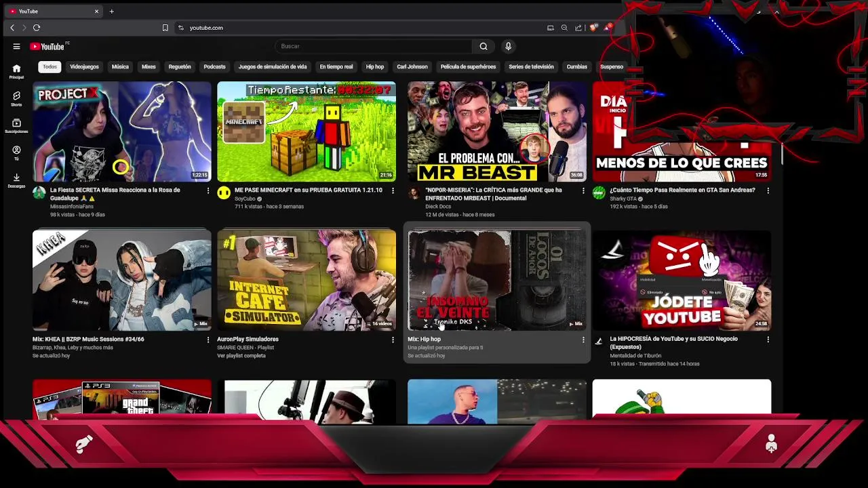Open options for AuronPlay Simuladores playlist
The width and height of the screenshot is (868, 488).
tap(393, 340)
